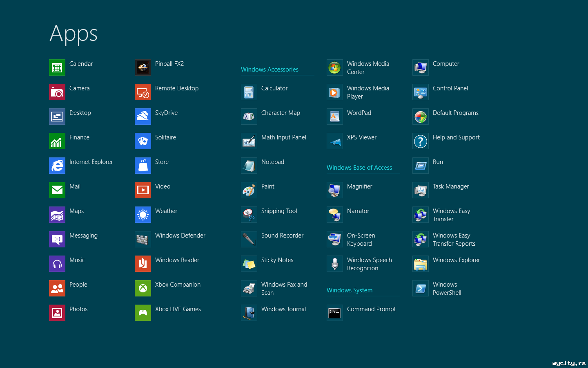Select the Task Manager label
Image resolution: width=588 pixels, height=368 pixels.
[451, 186]
